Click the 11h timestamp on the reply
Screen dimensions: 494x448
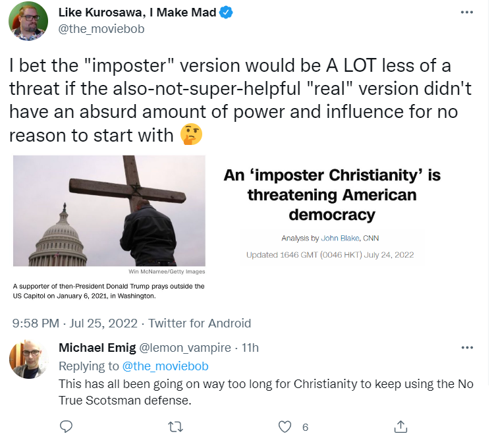[x=250, y=348]
